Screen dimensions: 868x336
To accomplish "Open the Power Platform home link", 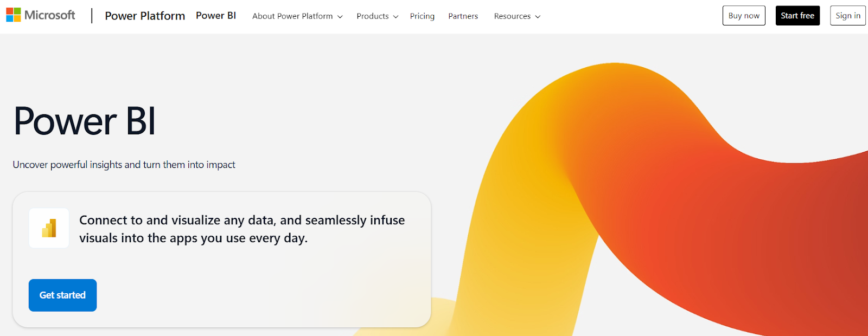I will point(145,16).
